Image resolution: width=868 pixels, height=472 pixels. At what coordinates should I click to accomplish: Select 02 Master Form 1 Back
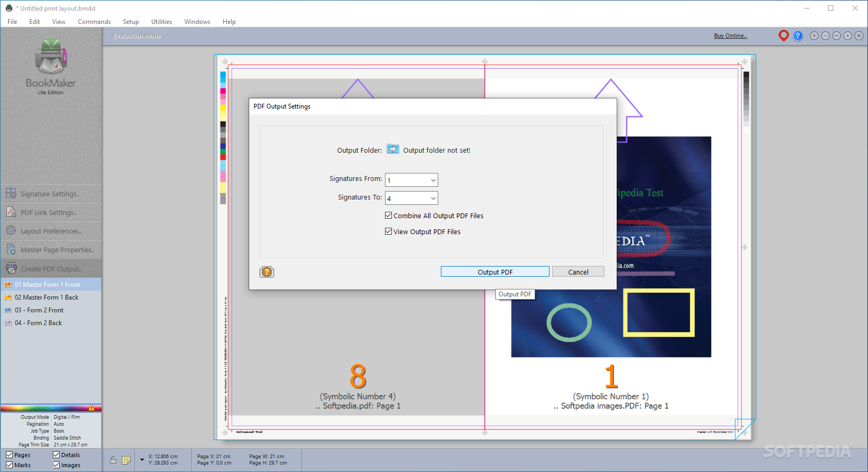pos(51,297)
